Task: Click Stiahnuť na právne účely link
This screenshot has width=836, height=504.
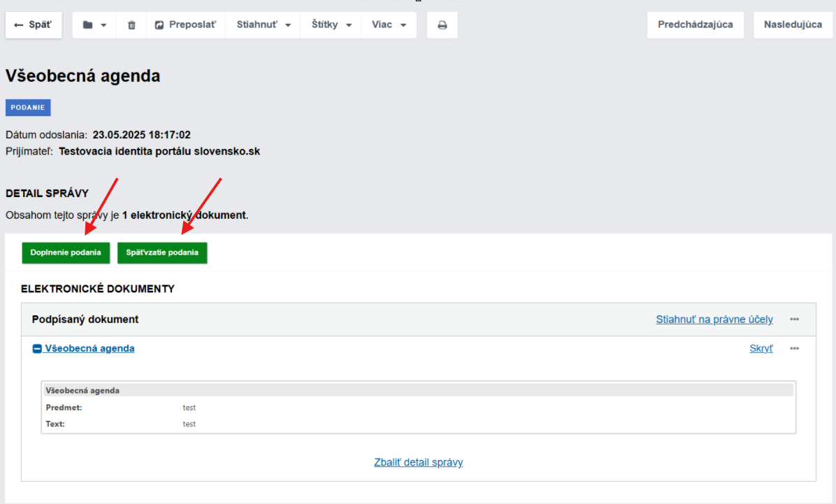Action: coord(714,319)
